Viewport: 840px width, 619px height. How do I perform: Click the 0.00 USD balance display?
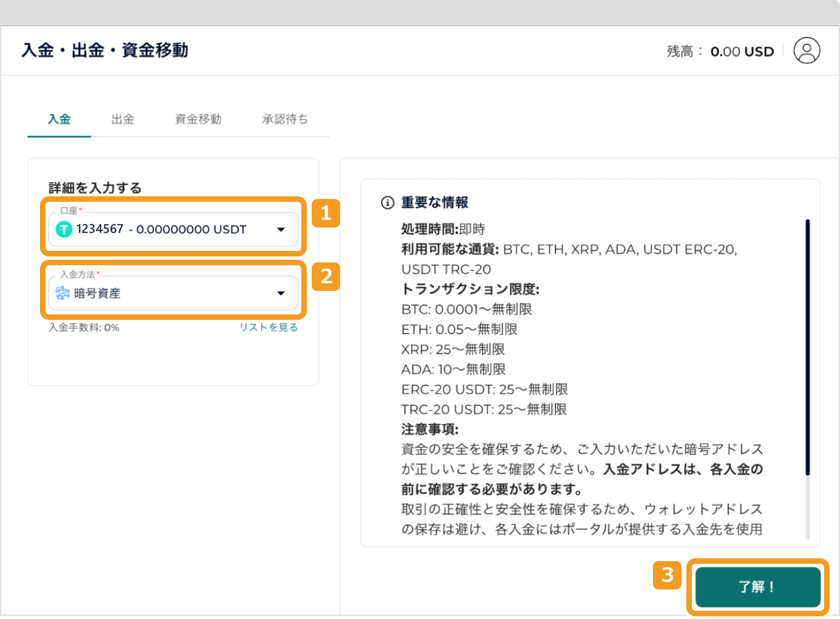click(x=742, y=51)
